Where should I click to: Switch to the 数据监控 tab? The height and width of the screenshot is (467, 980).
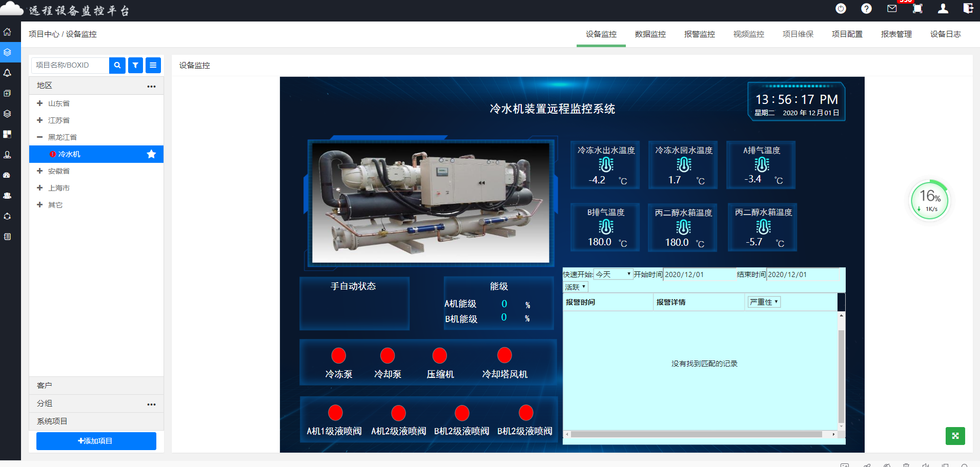(x=650, y=34)
